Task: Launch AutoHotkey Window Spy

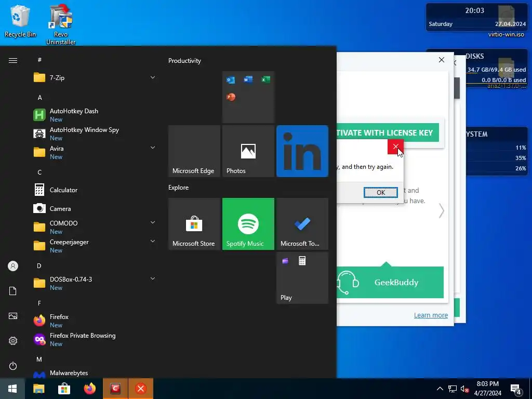Action: click(95, 134)
